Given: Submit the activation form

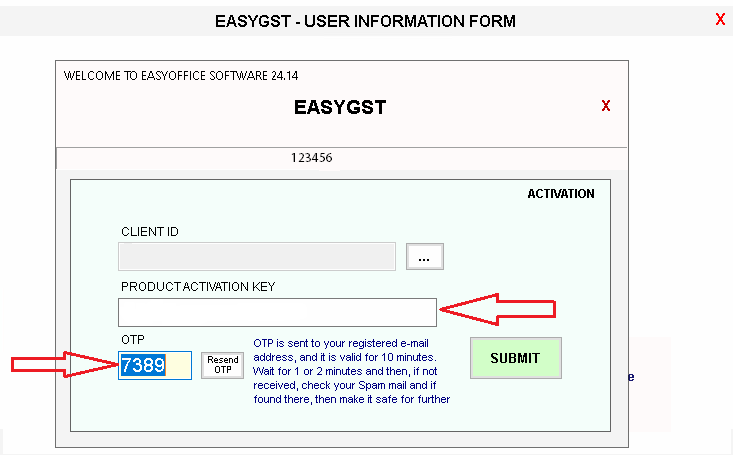Looking at the screenshot, I should pos(515,358).
